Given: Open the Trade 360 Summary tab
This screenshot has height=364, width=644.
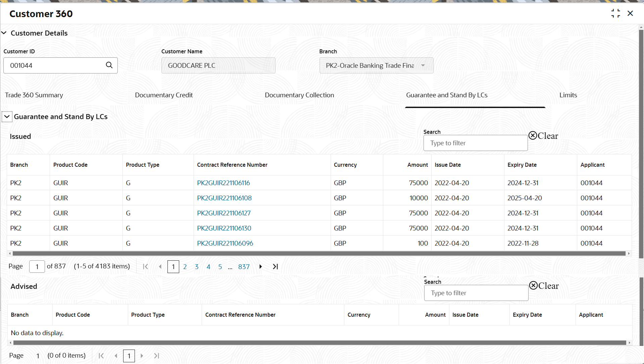Looking at the screenshot, I should 34,95.
